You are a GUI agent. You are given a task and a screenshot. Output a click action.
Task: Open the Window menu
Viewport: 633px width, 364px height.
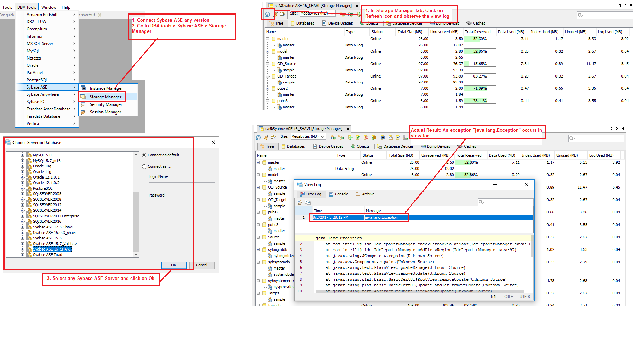[49, 7]
